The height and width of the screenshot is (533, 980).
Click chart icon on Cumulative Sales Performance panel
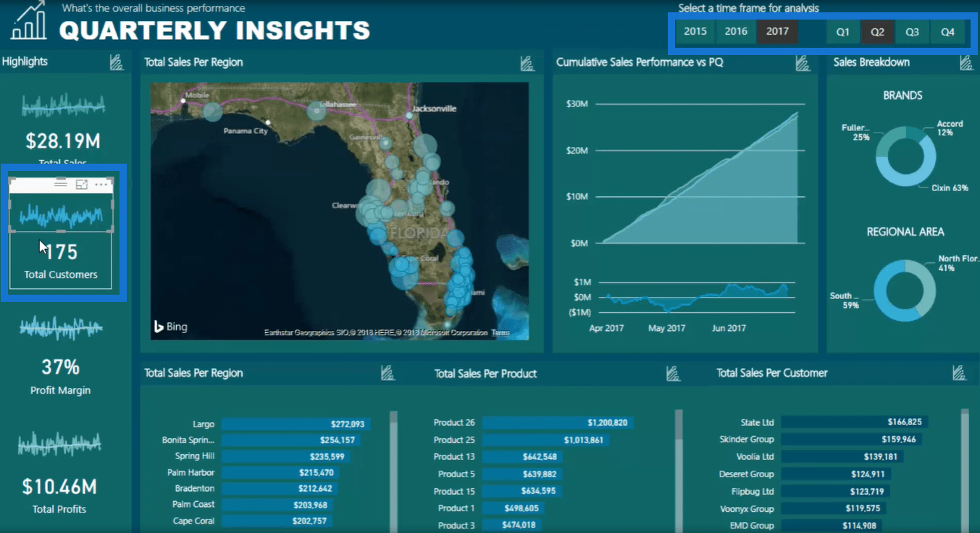(803, 63)
